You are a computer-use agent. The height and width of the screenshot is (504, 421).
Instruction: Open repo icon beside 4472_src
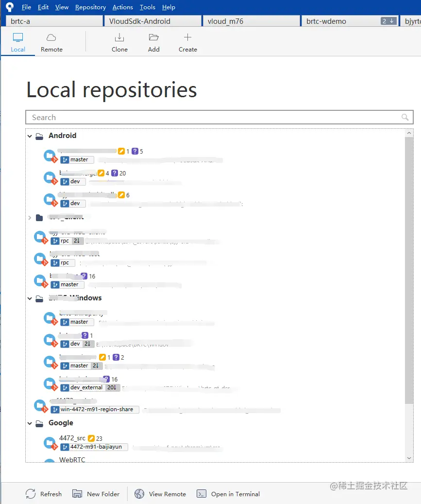click(x=51, y=444)
